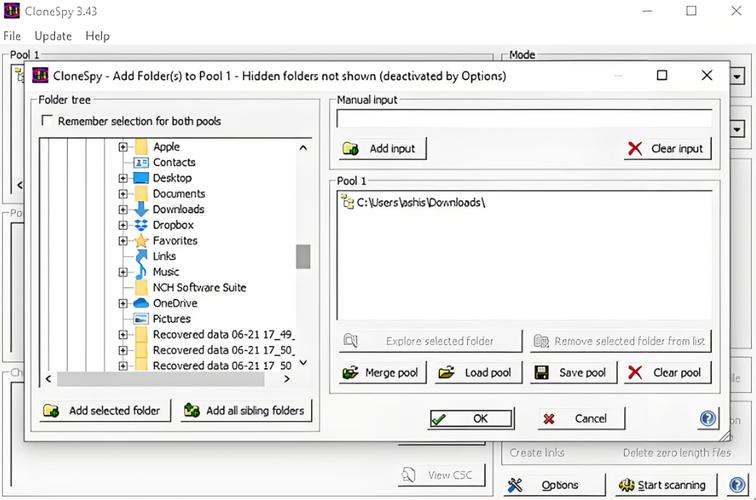Click pool folder icon beside C:\Users path
This screenshot has width=756, height=500.
(347, 202)
